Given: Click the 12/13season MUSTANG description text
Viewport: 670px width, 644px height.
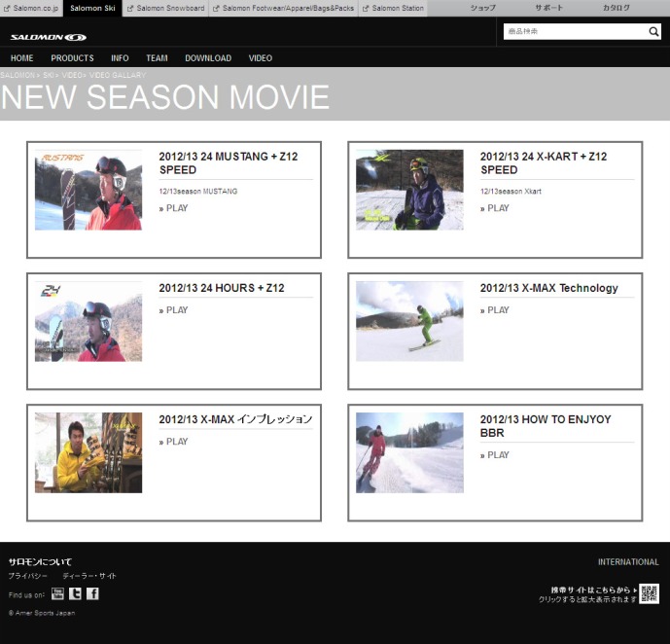Looking at the screenshot, I should (x=198, y=192).
